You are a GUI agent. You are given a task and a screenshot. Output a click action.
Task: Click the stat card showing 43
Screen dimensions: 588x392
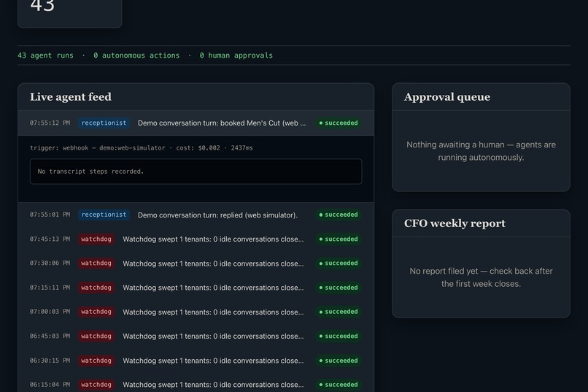pyautogui.click(x=70, y=13)
